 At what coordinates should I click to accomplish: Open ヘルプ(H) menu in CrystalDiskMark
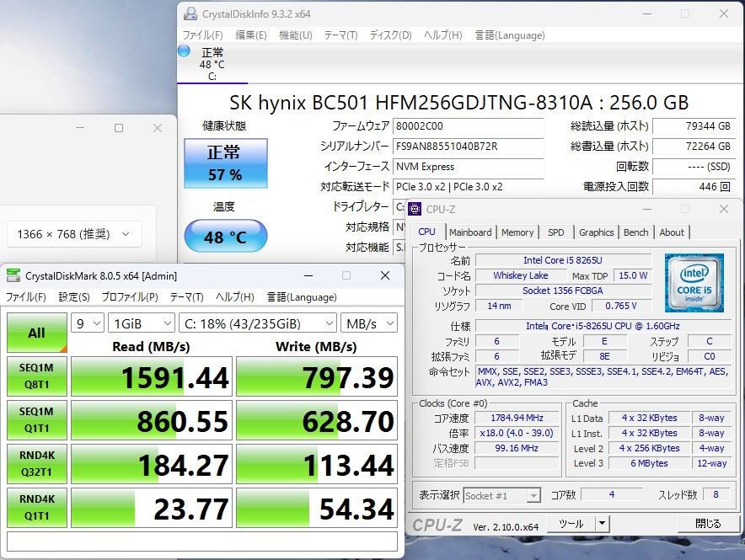point(235,297)
